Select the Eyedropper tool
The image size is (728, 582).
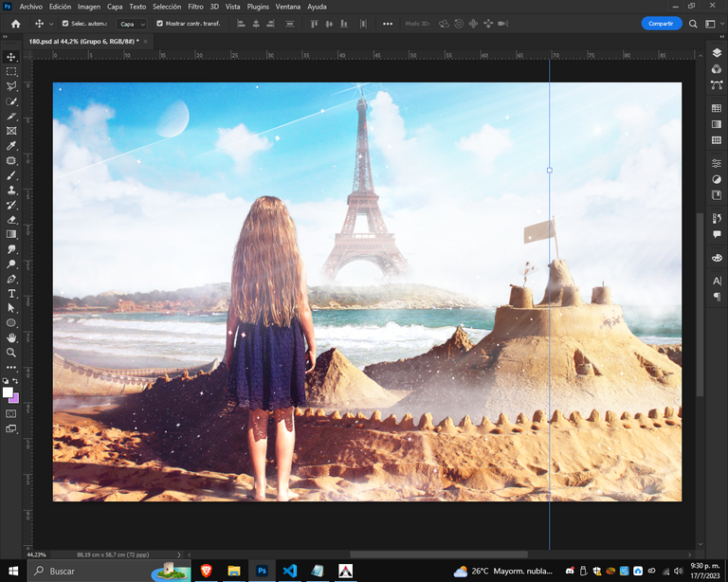(11, 146)
